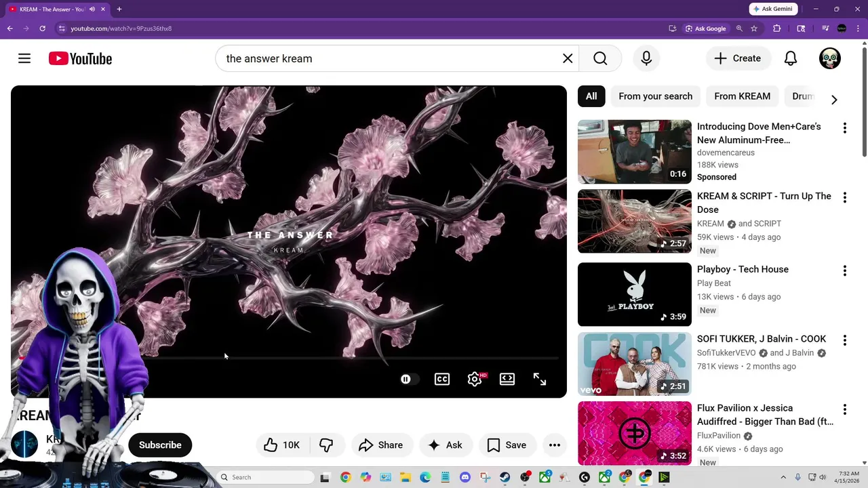Screen dimensions: 868x488
Task: Reload the page
Action: pos(42,28)
